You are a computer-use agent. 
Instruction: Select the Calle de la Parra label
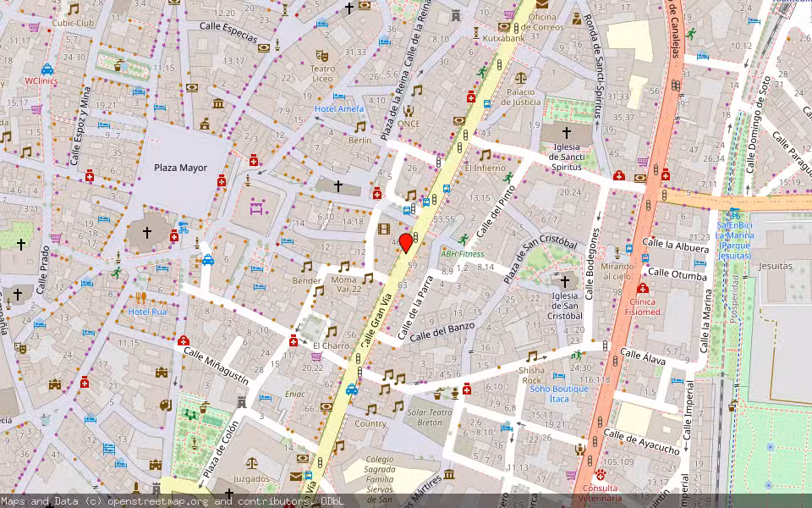point(415,306)
